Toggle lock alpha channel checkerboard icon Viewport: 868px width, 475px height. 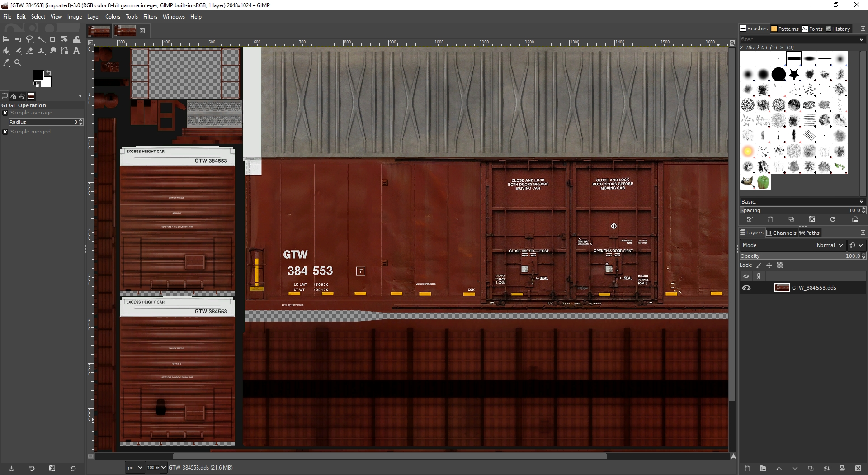(x=780, y=266)
